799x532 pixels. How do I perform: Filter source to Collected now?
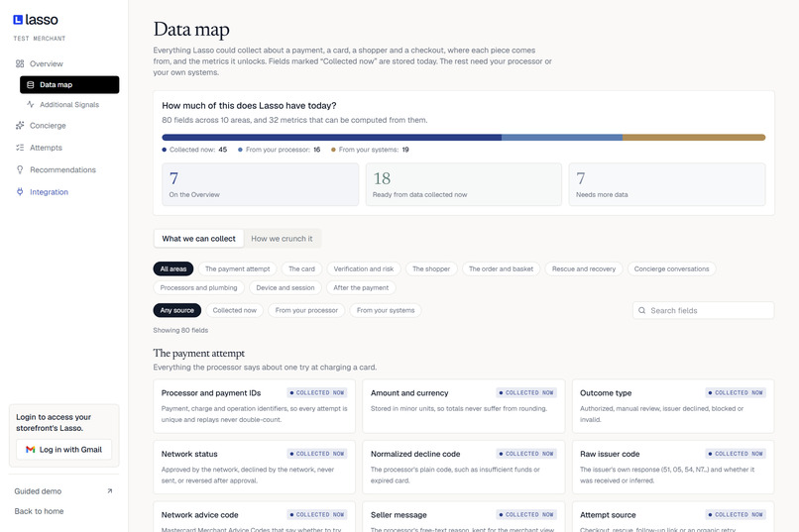point(234,310)
